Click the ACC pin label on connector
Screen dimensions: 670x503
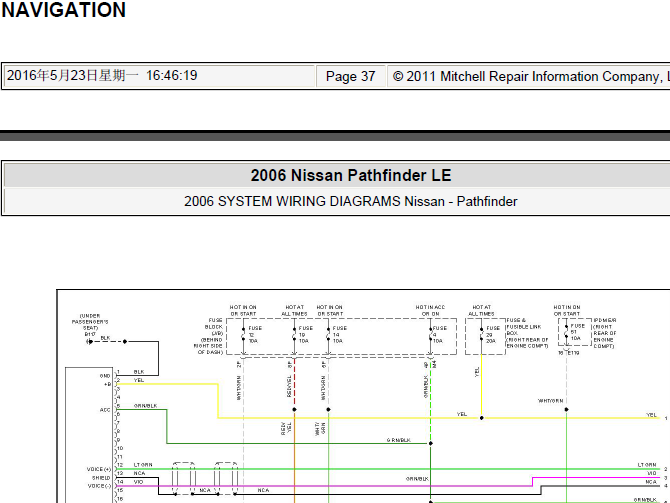pos(104,408)
